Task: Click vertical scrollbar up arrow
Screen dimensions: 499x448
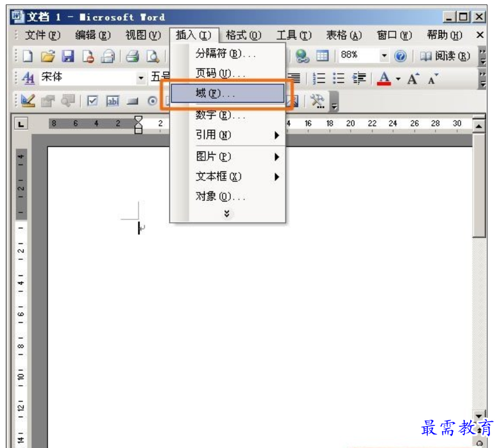Action: click(479, 126)
